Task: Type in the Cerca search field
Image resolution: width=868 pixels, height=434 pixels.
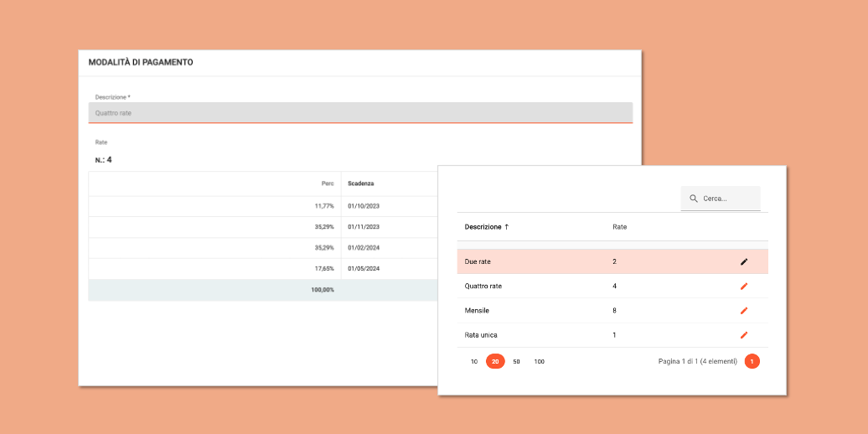Action: 729,199
